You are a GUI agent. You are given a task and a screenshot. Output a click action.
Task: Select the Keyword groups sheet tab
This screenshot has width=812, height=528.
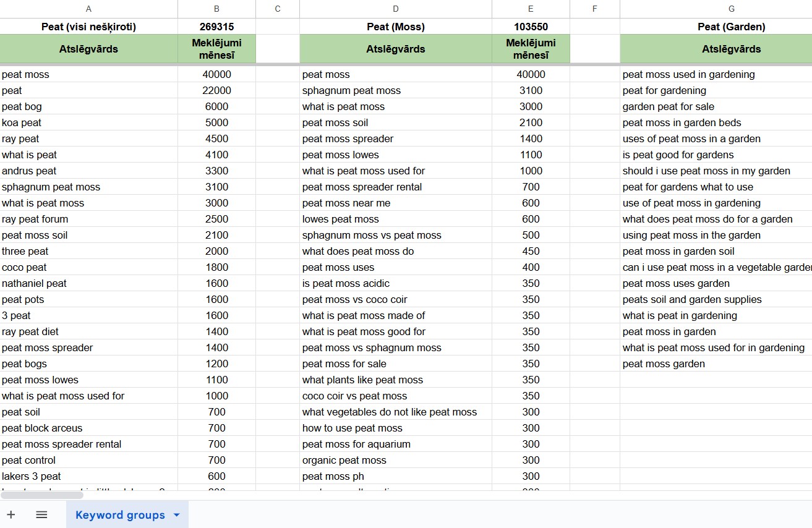(120, 515)
